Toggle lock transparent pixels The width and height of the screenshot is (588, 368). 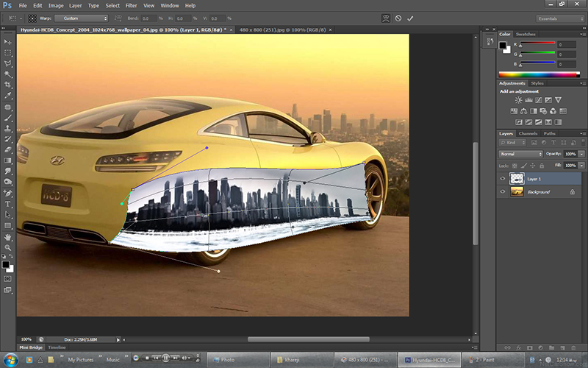514,166
